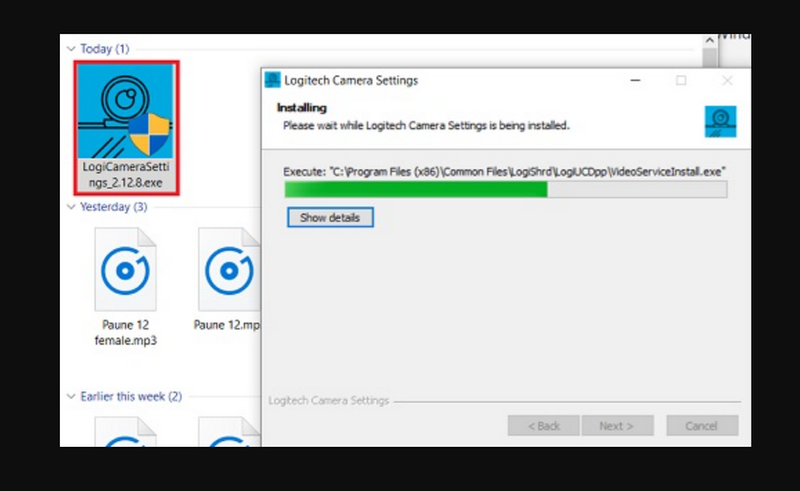
Task: Collapse the Today (1) group
Action: (71, 49)
